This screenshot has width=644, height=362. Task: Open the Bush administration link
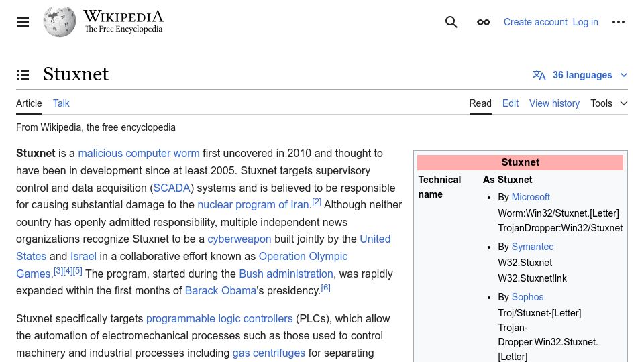point(286,274)
